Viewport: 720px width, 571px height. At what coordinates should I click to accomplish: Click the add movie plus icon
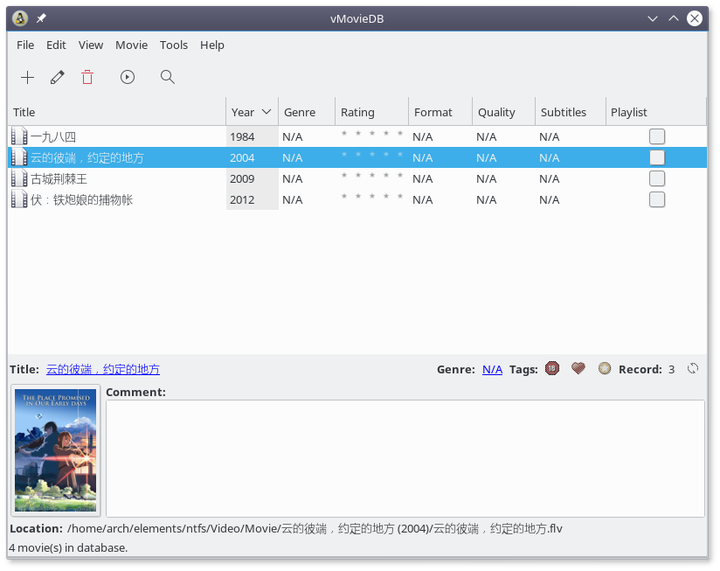pos(27,77)
